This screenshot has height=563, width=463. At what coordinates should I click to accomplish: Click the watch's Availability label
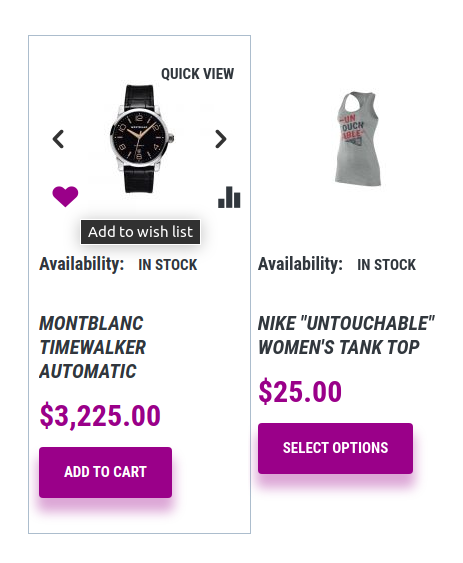(82, 264)
